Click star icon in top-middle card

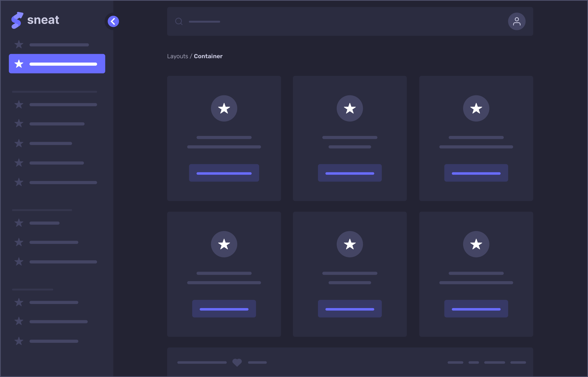click(x=349, y=109)
